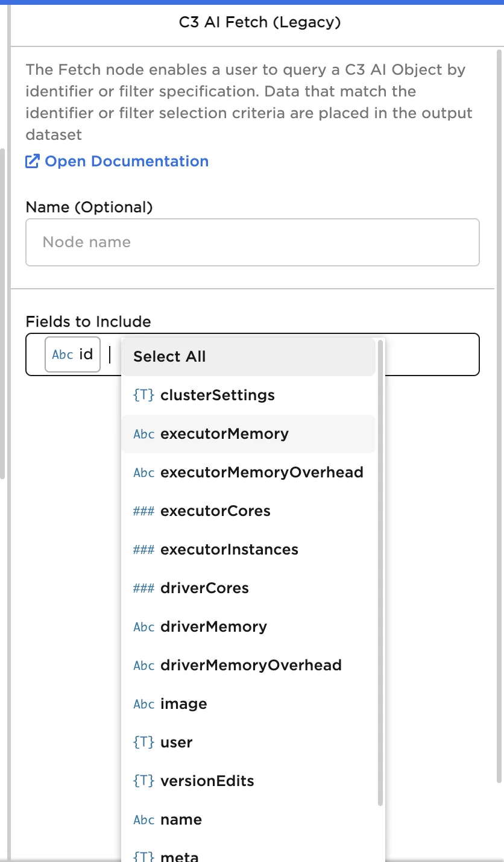Screen dimensions: 504x862
Task: Choose the versionEdits field option
Action: (207, 781)
